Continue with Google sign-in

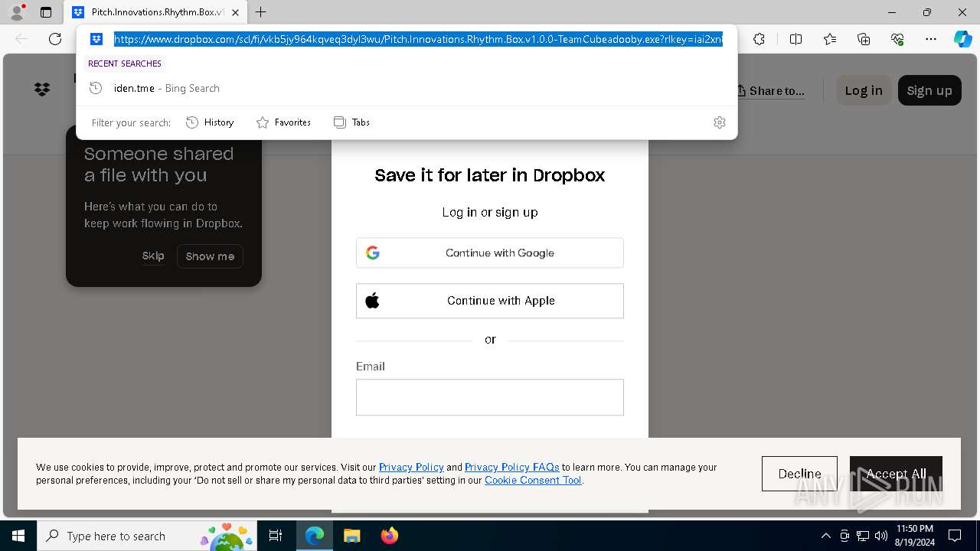(490, 253)
